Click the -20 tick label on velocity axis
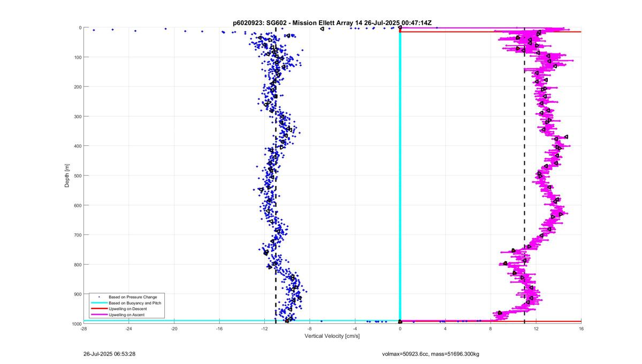The height and width of the screenshot is (364, 642). 174,328
